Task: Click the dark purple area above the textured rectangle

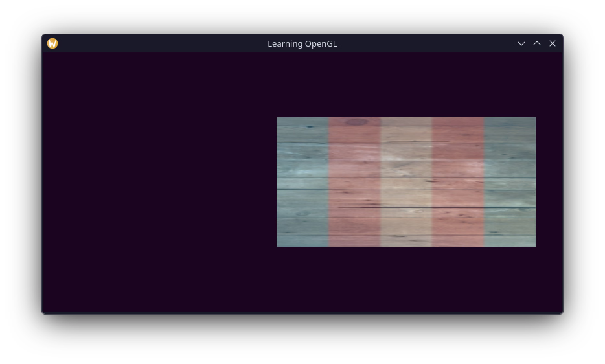Action: (x=406, y=84)
